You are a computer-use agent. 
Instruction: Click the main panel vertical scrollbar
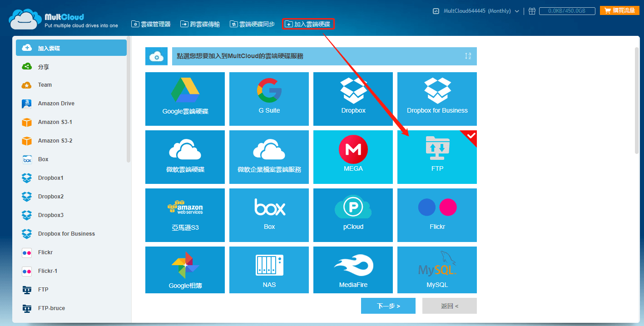(636, 101)
